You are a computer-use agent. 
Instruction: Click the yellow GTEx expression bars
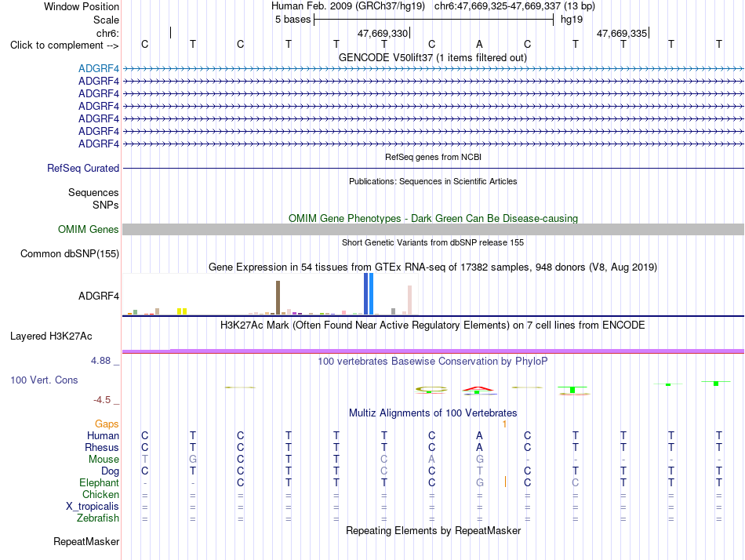[x=182, y=311]
